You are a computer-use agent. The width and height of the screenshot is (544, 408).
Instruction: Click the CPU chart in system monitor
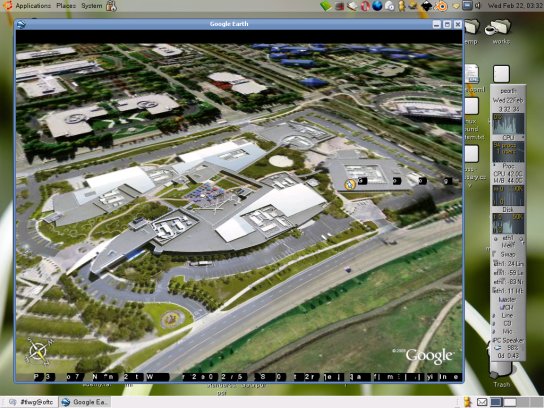508,124
